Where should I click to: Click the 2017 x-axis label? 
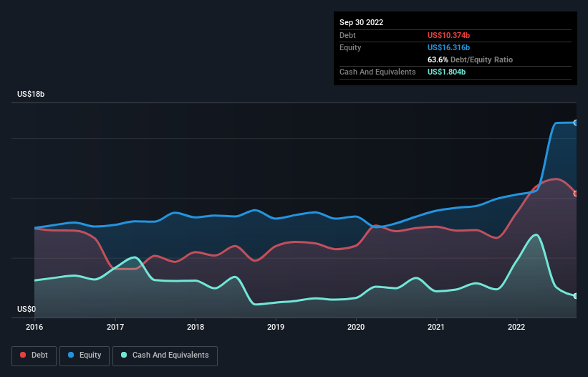tap(115, 327)
